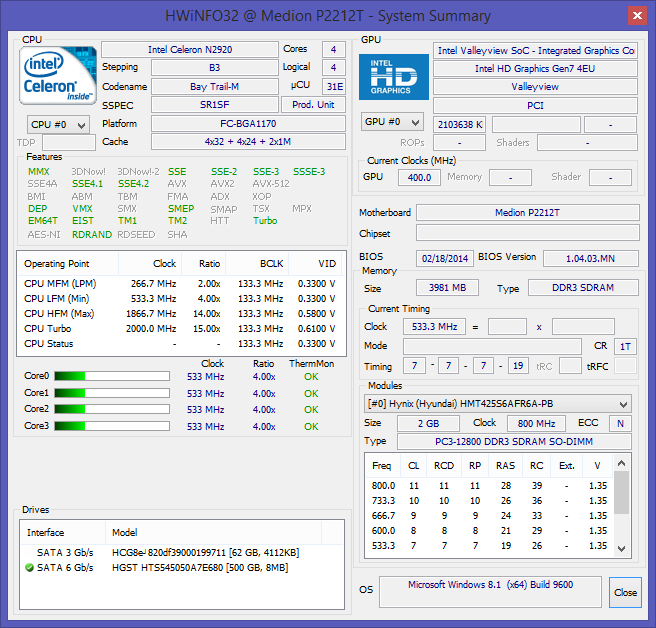This screenshot has height=628, width=656.
Task: Click the SR1SF SSPEC value
Action: coord(215,105)
